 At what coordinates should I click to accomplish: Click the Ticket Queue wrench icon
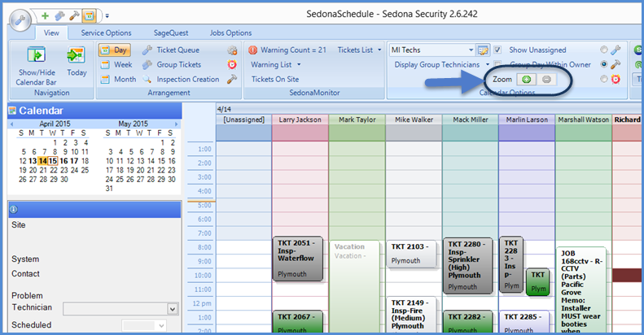pyautogui.click(x=147, y=50)
